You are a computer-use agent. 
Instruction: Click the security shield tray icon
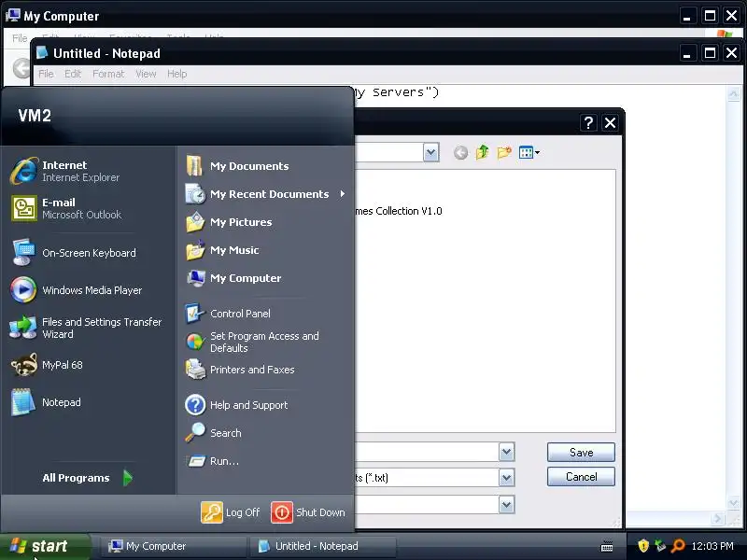tap(643, 546)
